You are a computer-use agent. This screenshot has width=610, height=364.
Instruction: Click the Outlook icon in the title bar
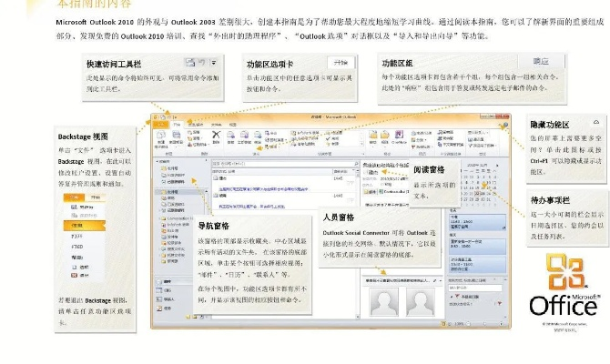(x=155, y=117)
